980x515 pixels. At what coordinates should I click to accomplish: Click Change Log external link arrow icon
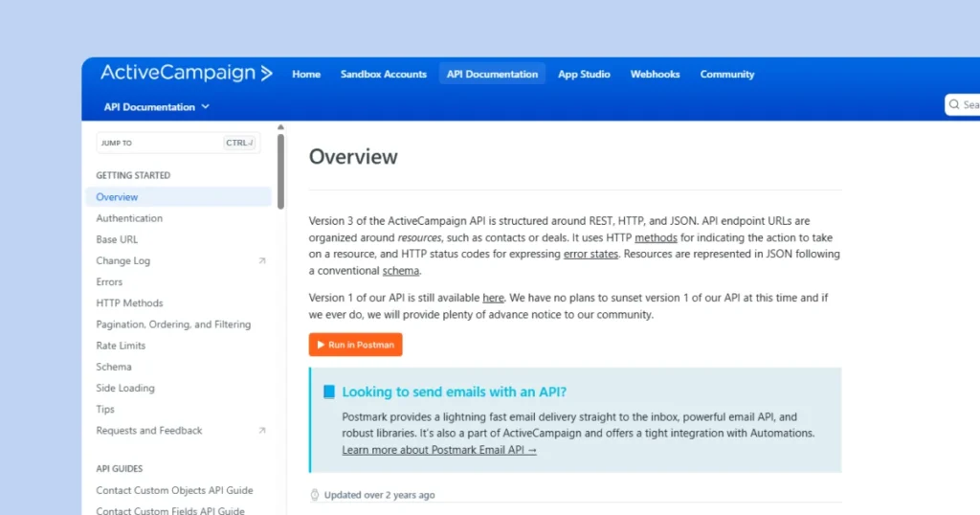point(262,260)
